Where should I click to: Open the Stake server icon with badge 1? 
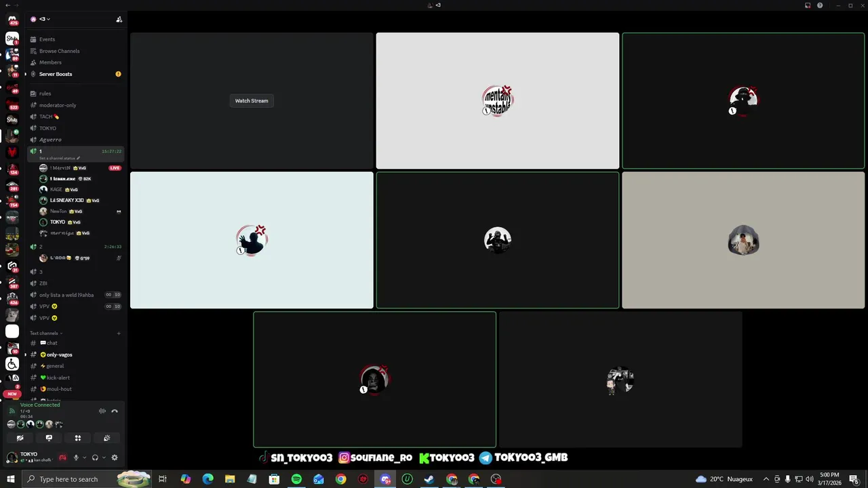coord(12,39)
